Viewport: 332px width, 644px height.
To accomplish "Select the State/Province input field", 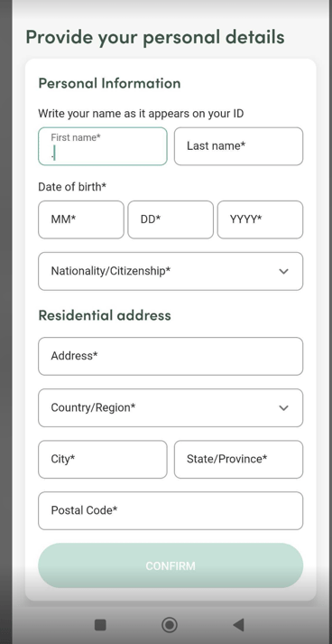I will click(239, 459).
